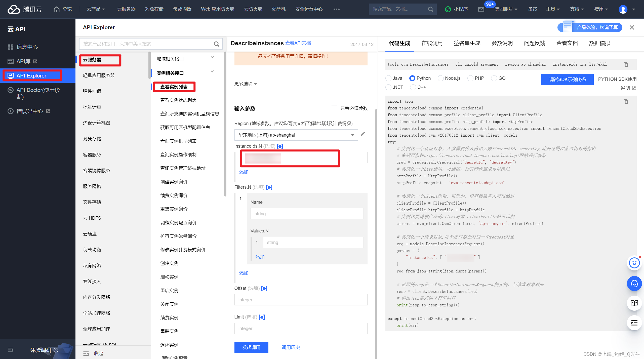Focus the Filters Name string field

coord(307,214)
